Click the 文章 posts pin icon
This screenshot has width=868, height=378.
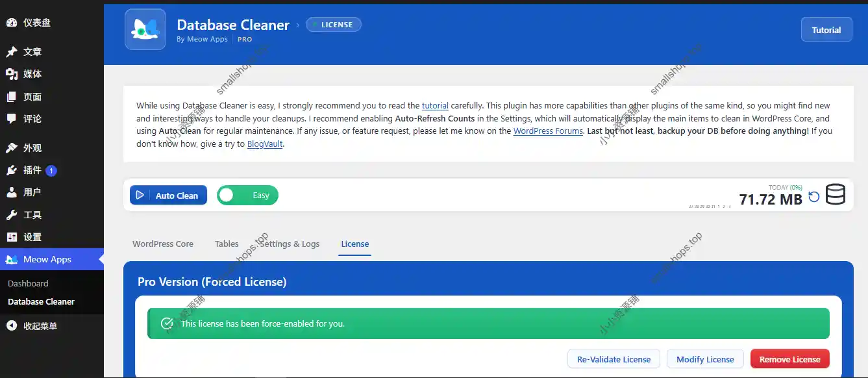tap(12, 52)
